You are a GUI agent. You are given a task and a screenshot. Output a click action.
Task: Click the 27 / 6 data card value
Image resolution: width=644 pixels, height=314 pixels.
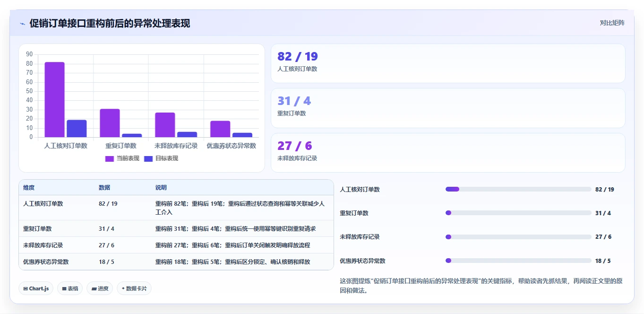(x=295, y=146)
